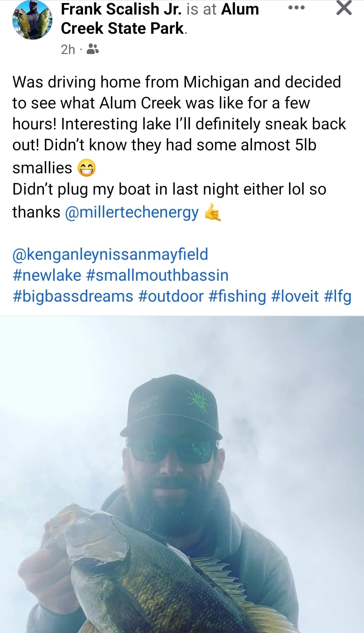364x633 pixels.
Task: Open the smallmouth bass photo
Action: [x=182, y=473]
